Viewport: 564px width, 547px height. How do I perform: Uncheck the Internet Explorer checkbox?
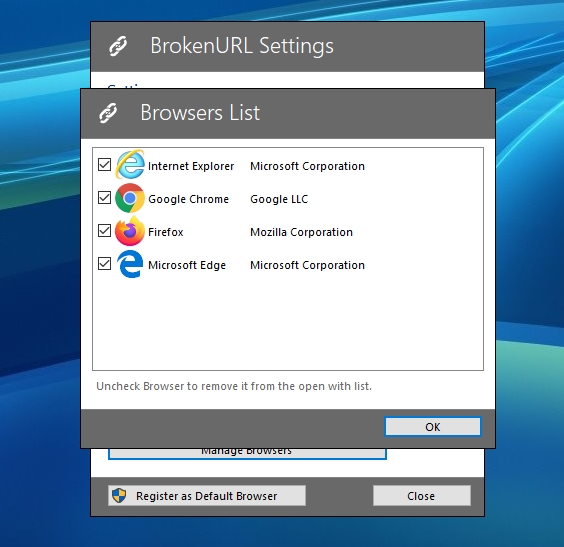(x=104, y=165)
